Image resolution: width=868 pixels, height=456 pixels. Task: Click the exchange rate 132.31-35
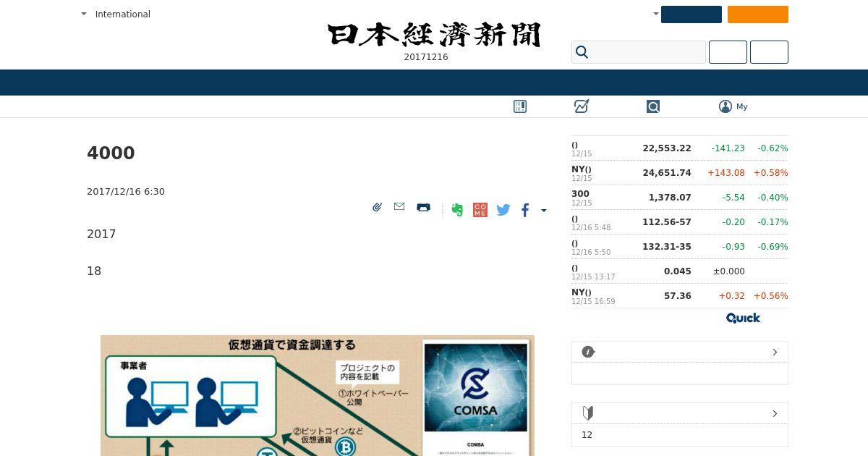point(667,247)
